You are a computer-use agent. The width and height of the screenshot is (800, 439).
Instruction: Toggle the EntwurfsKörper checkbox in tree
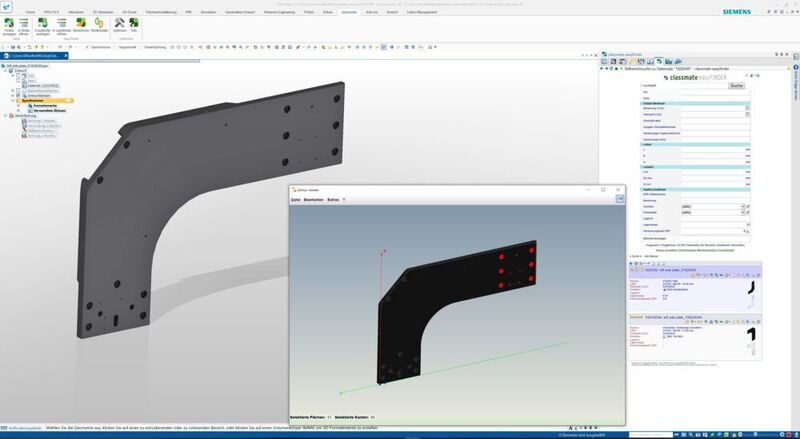point(16,95)
